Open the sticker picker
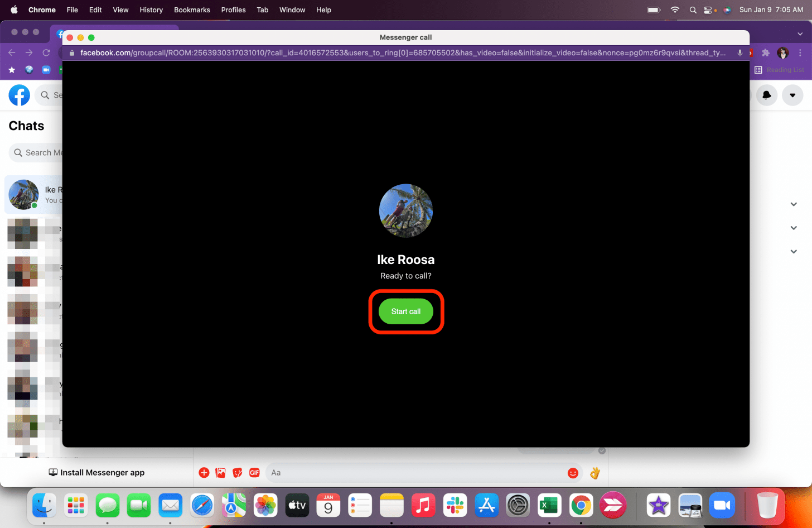The width and height of the screenshot is (812, 528). point(238,472)
